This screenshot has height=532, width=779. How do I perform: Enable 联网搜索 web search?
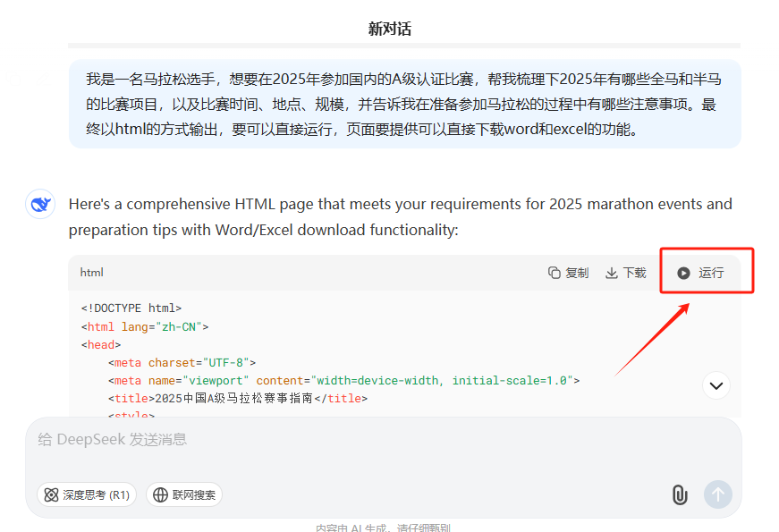[x=184, y=494]
